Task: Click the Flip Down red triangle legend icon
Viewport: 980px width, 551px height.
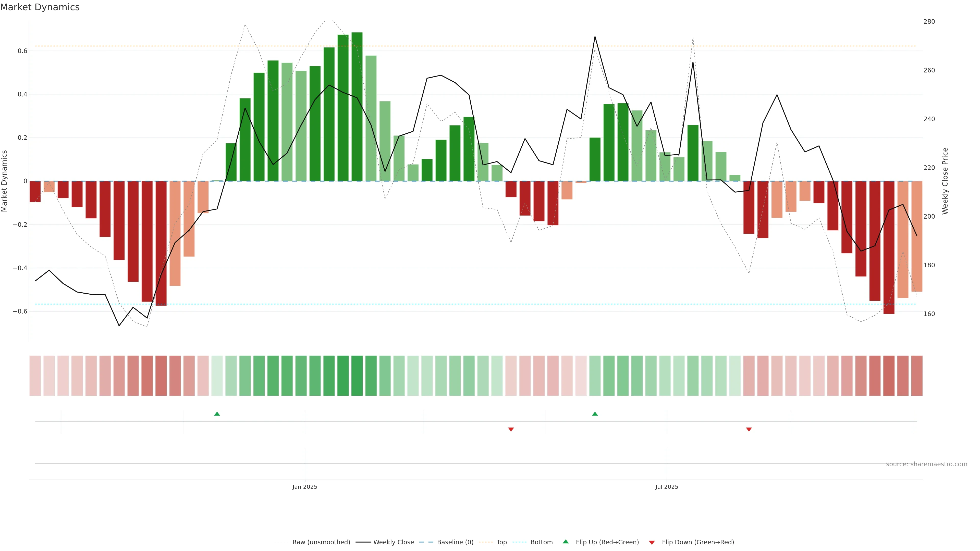Action: [652, 542]
